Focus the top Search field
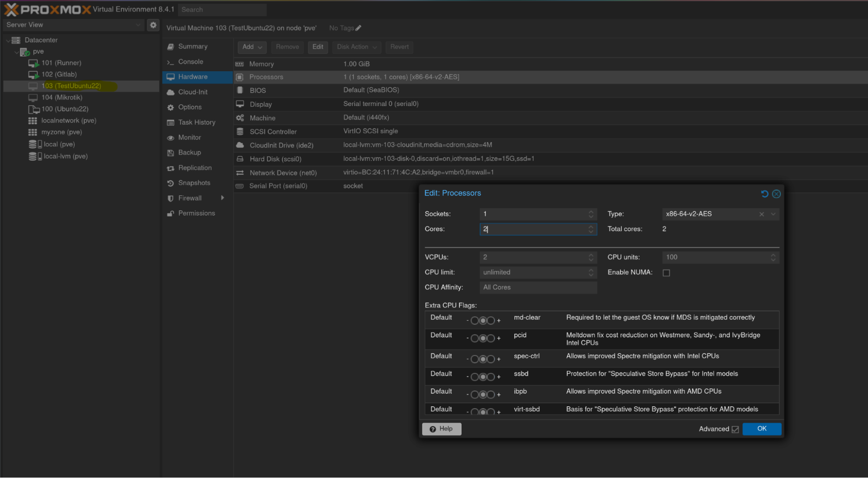Screen dimensions: 868x478 222,10
